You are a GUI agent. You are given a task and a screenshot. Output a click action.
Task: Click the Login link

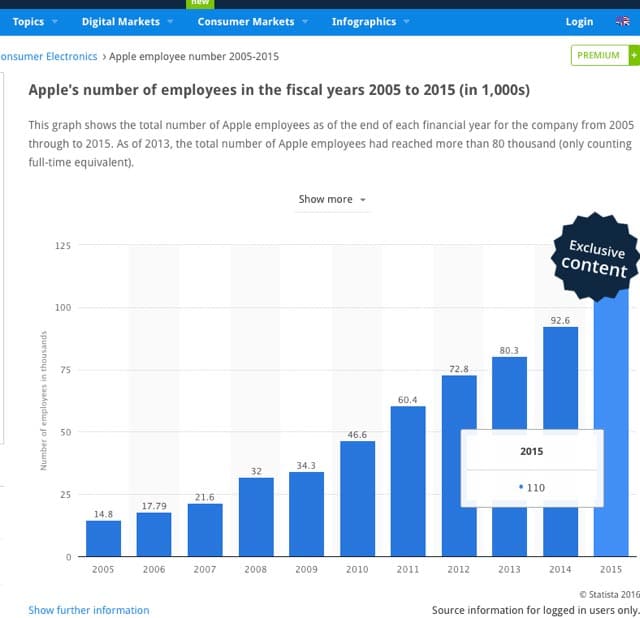point(579,22)
